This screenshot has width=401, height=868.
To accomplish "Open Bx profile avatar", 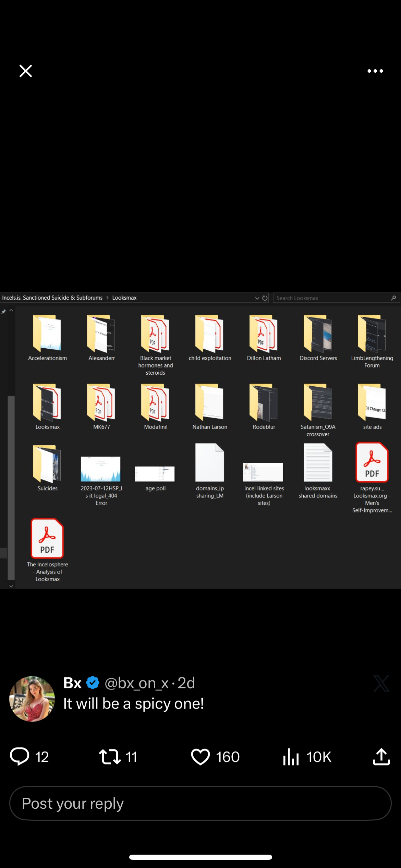I will [x=32, y=699].
